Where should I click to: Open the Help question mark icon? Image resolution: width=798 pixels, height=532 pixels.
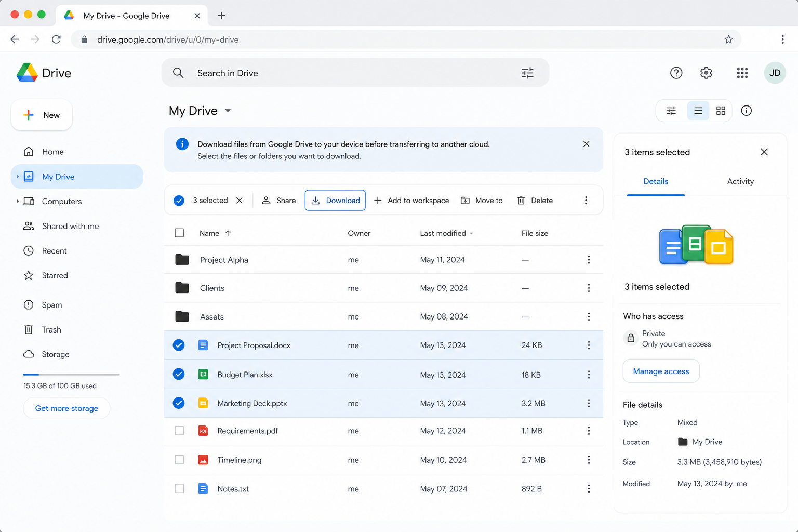point(676,73)
